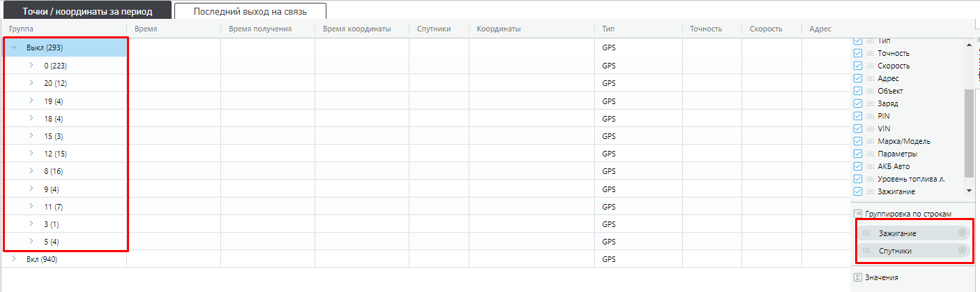Image resolution: width=980 pixels, height=292 pixels.
Task: Click the drag handle next to Адрес
Action: tap(870, 78)
